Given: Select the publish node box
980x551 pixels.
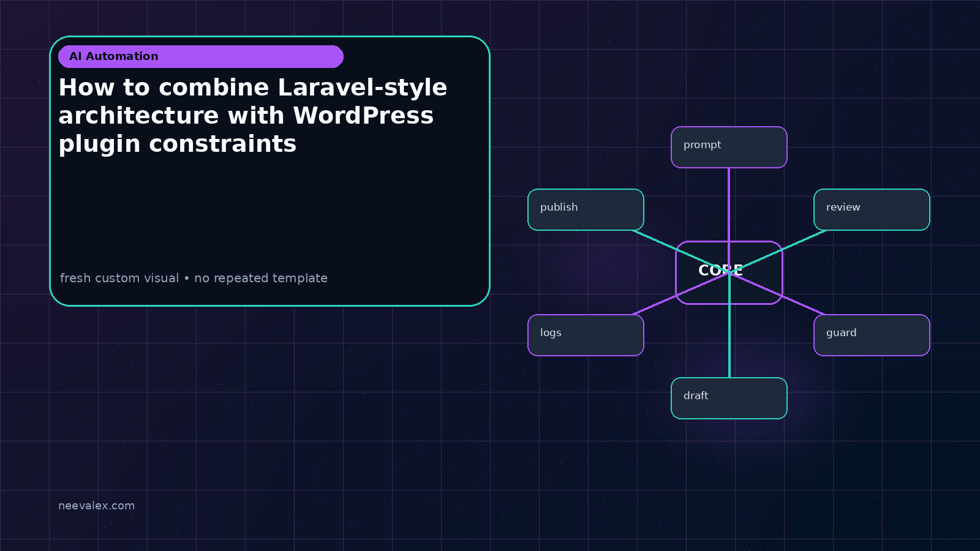Looking at the screenshot, I should click(586, 209).
